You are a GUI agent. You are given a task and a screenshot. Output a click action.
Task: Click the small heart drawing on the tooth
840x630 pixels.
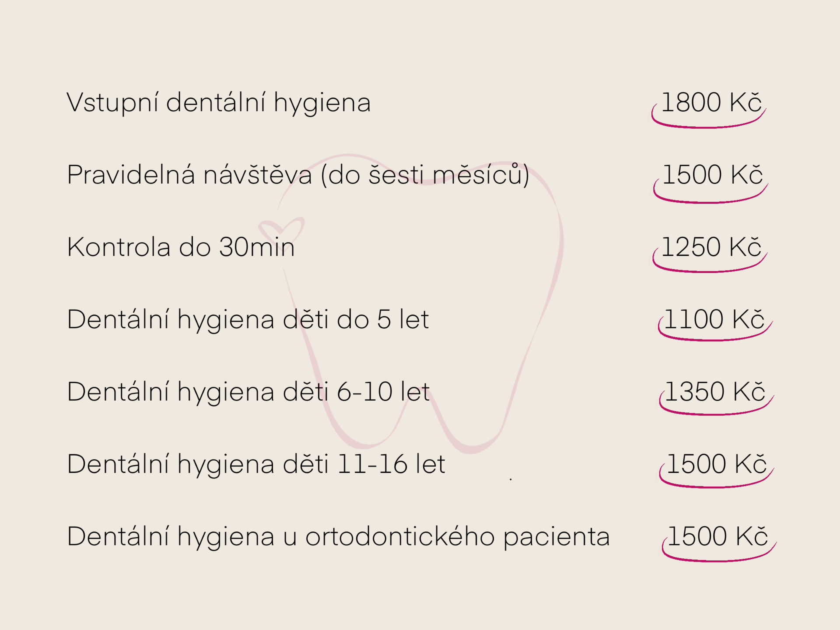(281, 228)
